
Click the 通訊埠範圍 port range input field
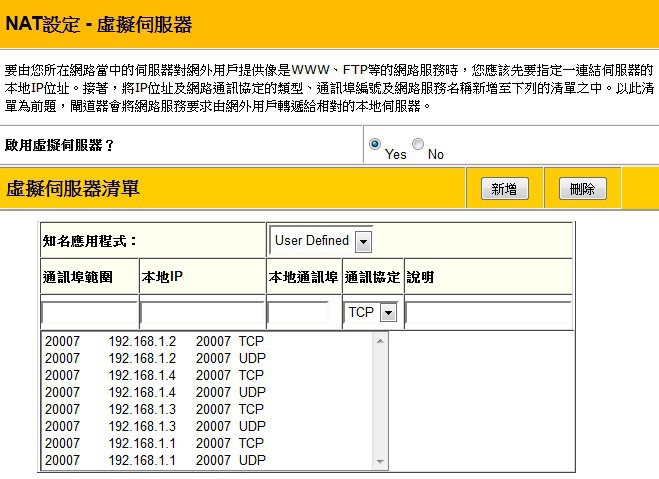[x=88, y=313]
